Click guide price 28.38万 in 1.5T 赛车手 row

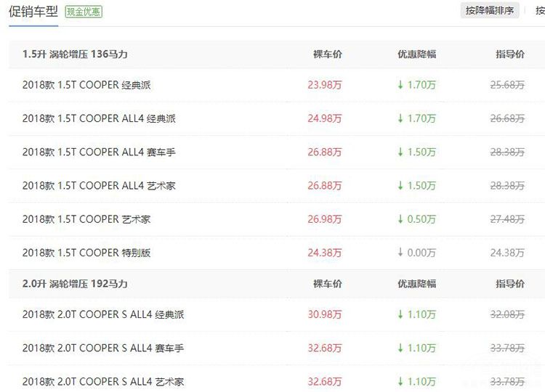(x=507, y=152)
